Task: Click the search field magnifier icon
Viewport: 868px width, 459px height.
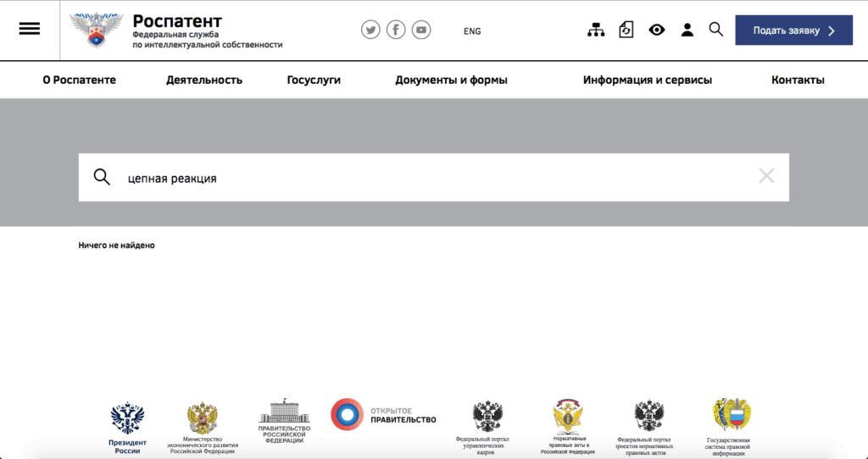Action: point(102,178)
